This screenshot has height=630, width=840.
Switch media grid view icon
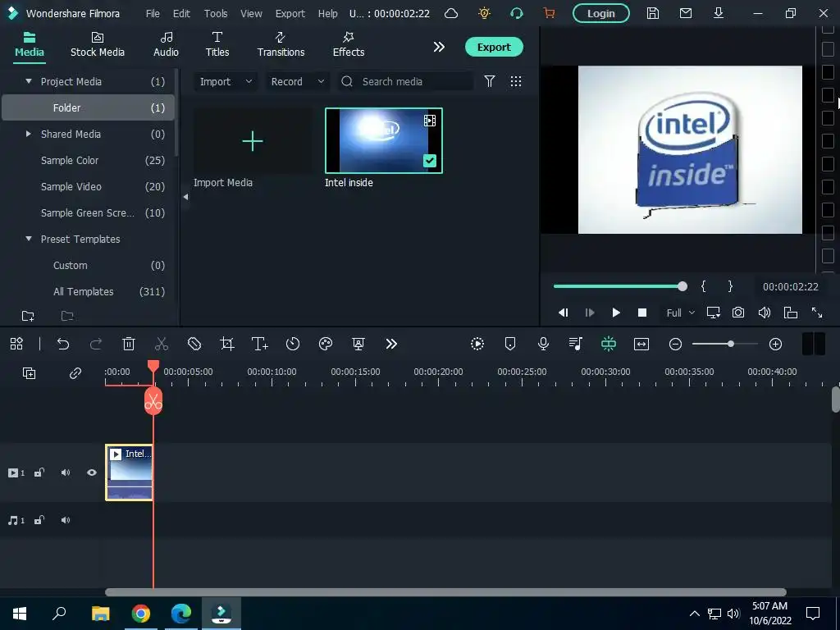[x=515, y=81]
